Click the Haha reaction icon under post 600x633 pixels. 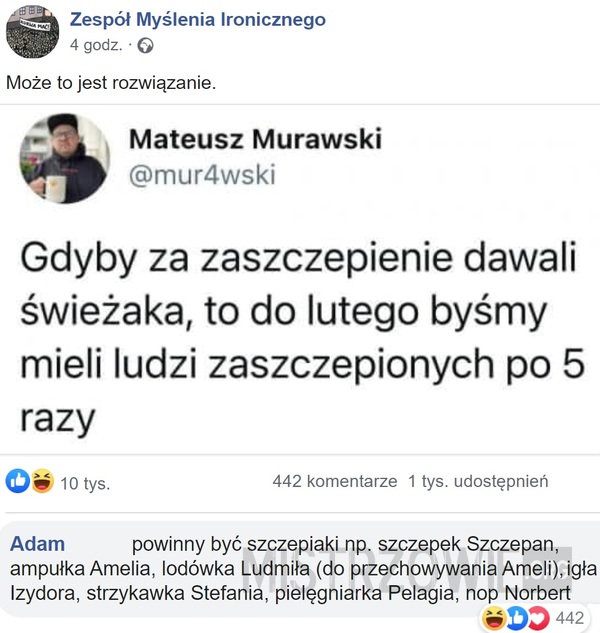coord(42,481)
